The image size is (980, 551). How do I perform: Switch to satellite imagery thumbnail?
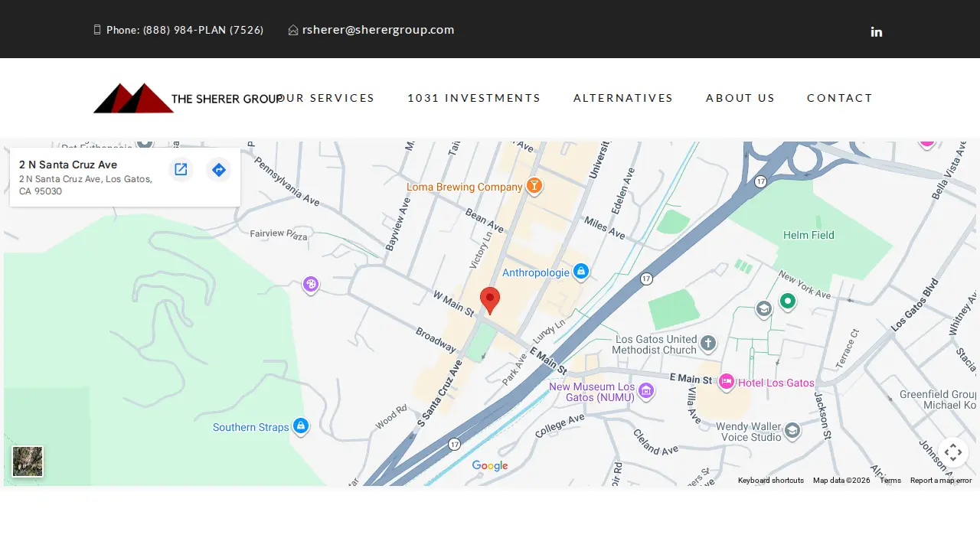(28, 461)
